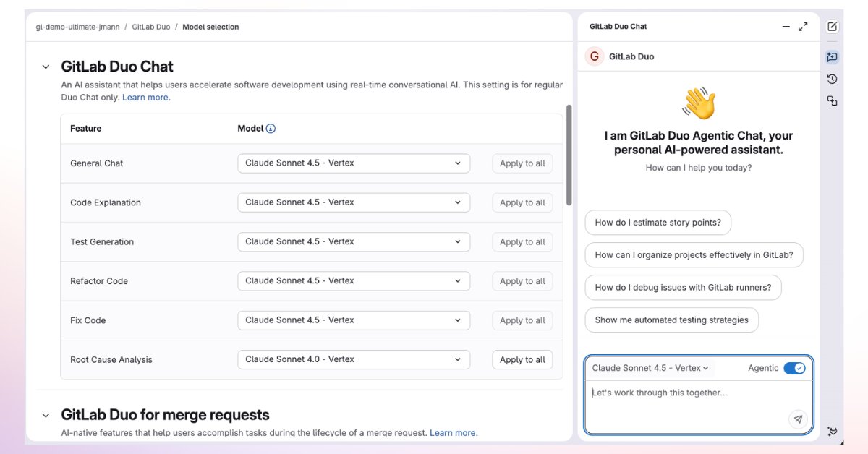The image size is (868, 454).
Task: Collapse the GitLab Duo Chat section
Action: tap(46, 66)
